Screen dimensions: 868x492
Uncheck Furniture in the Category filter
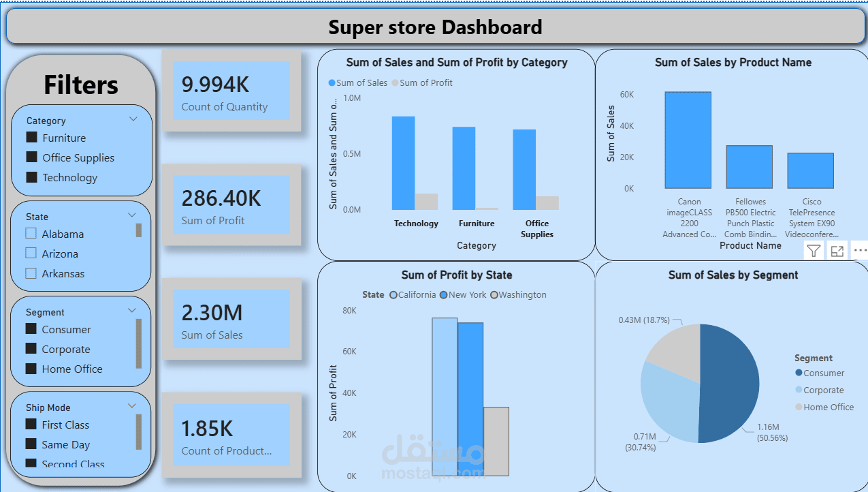(x=31, y=137)
